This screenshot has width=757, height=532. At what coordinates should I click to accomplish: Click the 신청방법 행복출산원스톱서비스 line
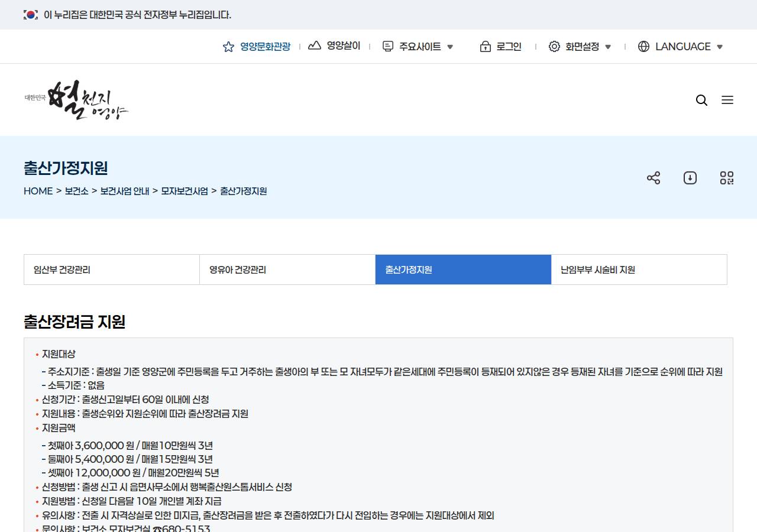167,487
